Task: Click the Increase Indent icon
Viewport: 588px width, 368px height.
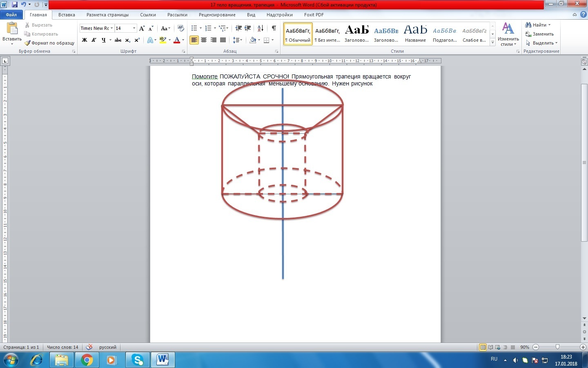Action: [x=247, y=28]
